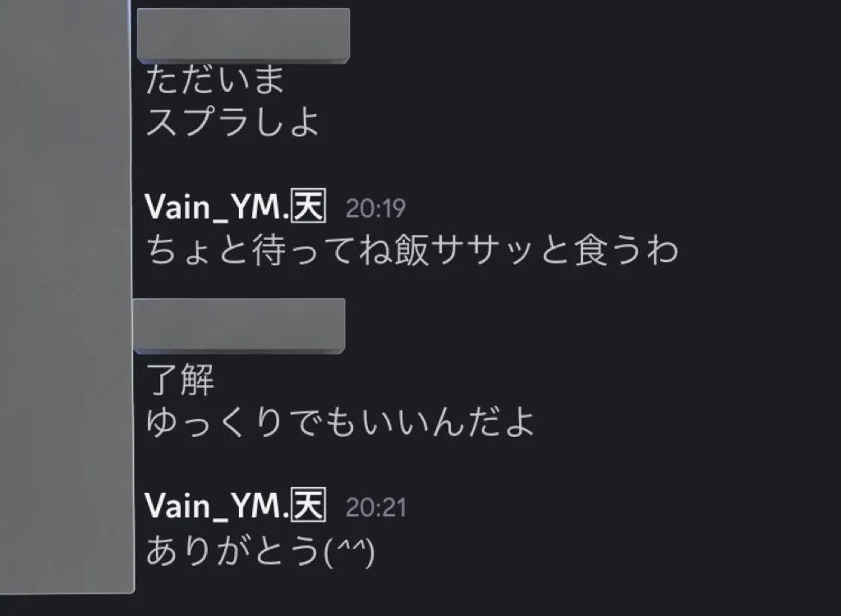Select the 了解 message
Viewport: 841px width, 616px height.
pyautogui.click(x=180, y=379)
